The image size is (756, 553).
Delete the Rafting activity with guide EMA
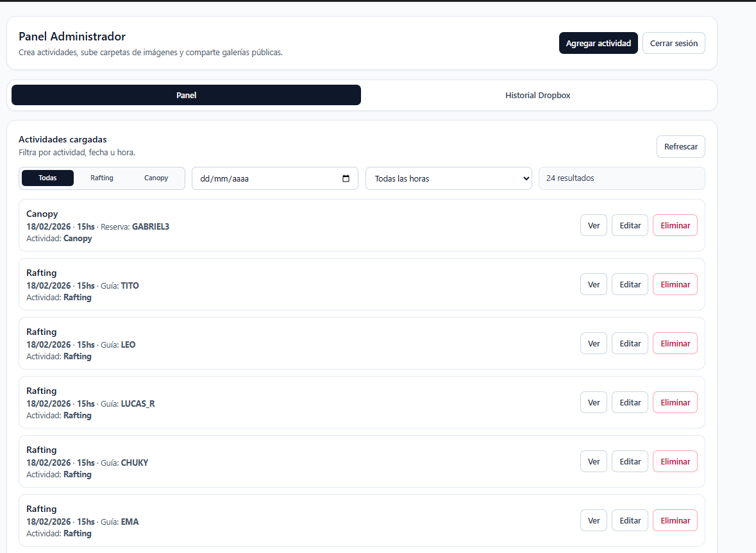(x=675, y=521)
